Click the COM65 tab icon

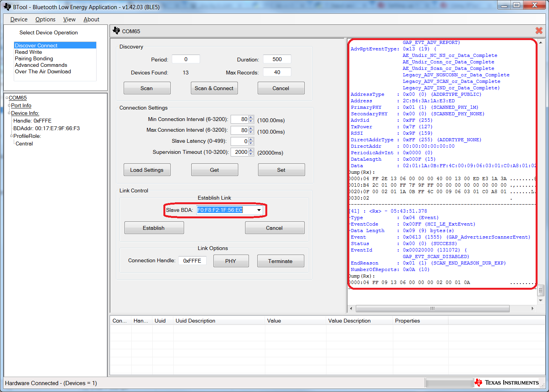(x=116, y=31)
